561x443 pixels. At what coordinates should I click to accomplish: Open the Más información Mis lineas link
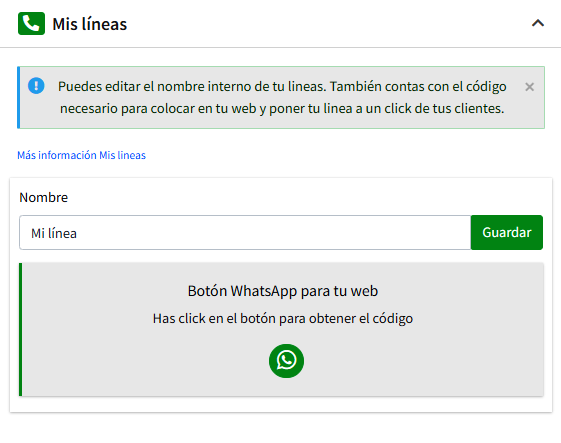pyautogui.click(x=82, y=155)
